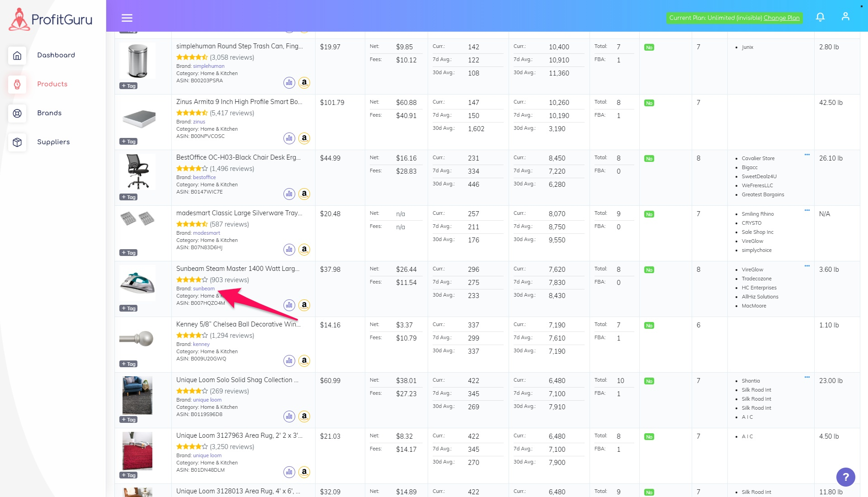Open the Zinus Armita product title
Viewport: 868px width, 497px height.
(x=239, y=102)
